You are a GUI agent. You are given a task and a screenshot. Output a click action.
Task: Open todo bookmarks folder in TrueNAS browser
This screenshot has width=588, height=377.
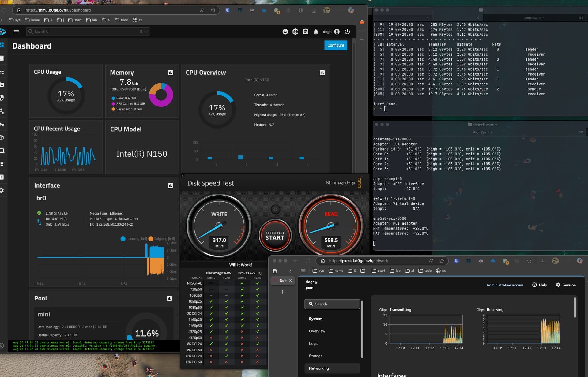pos(122,20)
